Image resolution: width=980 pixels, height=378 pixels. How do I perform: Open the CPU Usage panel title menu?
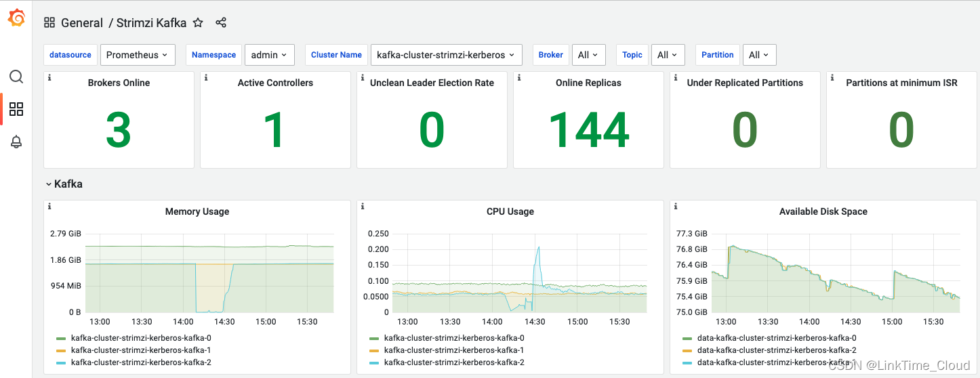(510, 211)
